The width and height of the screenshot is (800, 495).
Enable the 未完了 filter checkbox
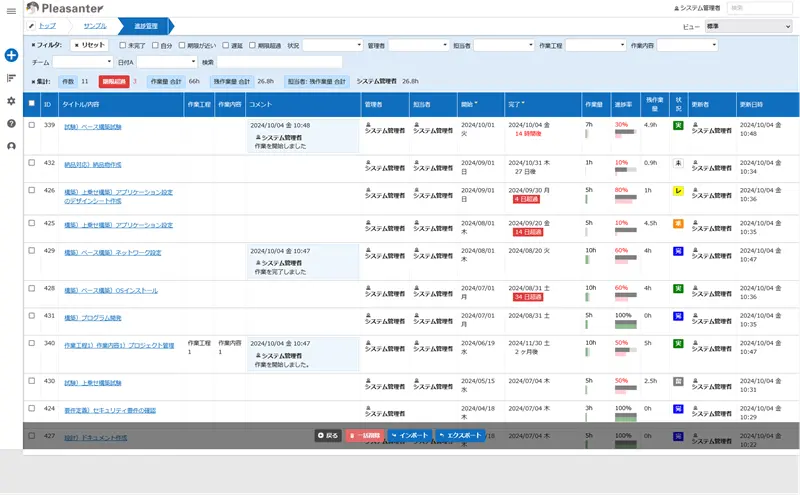point(123,45)
